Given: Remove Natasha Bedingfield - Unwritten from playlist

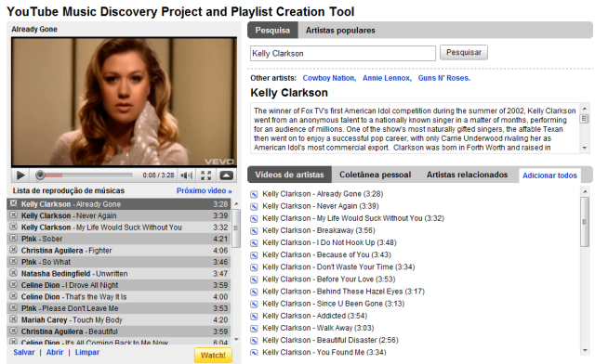Looking at the screenshot, I should pyautogui.click(x=13, y=273).
